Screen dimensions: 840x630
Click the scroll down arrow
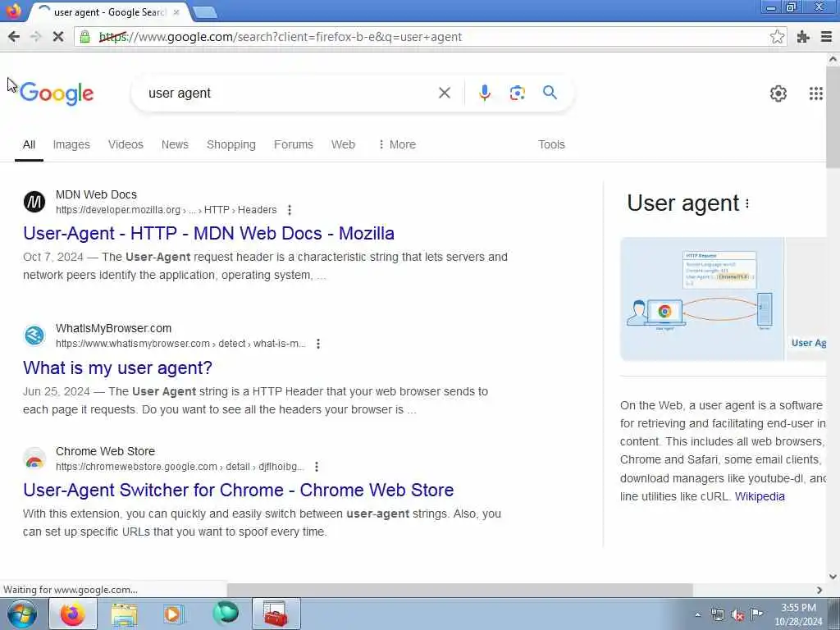[833, 577]
